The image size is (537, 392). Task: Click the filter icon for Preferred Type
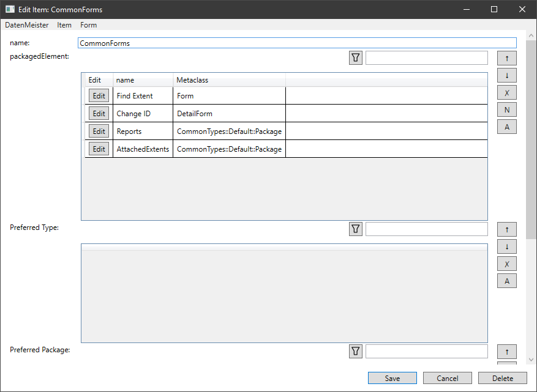click(356, 229)
